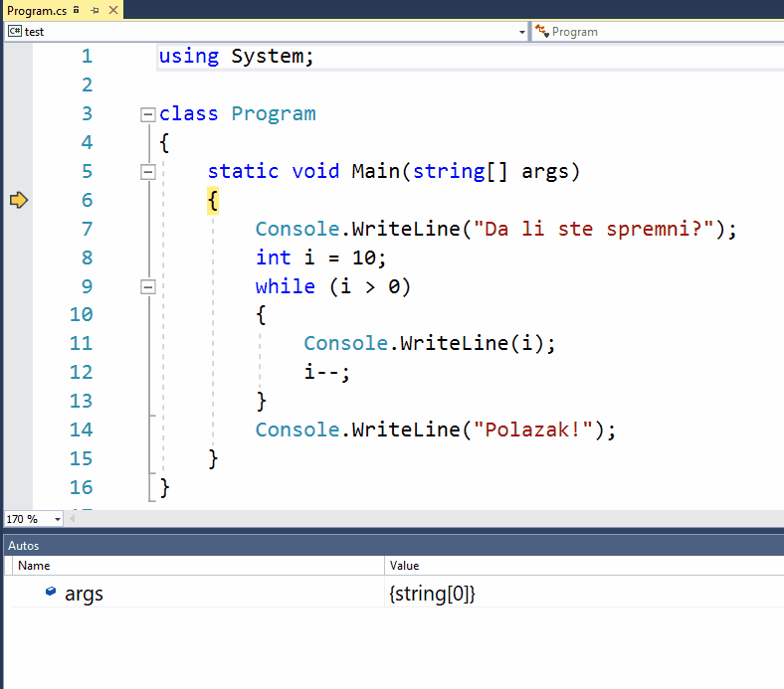Open the test project dropdown

[x=522, y=32]
